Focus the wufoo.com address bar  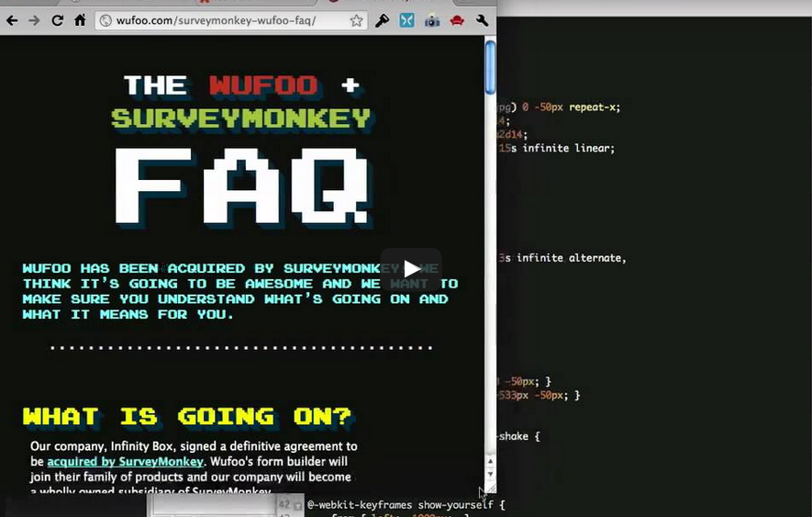click(x=231, y=21)
